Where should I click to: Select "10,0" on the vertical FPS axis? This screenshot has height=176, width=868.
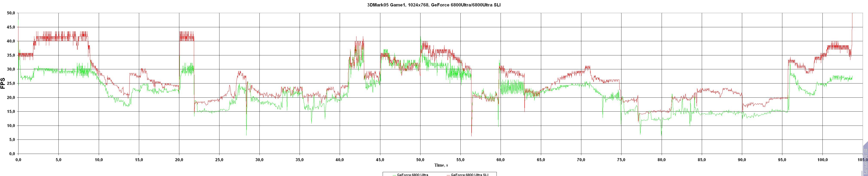pyautogui.click(x=11, y=126)
